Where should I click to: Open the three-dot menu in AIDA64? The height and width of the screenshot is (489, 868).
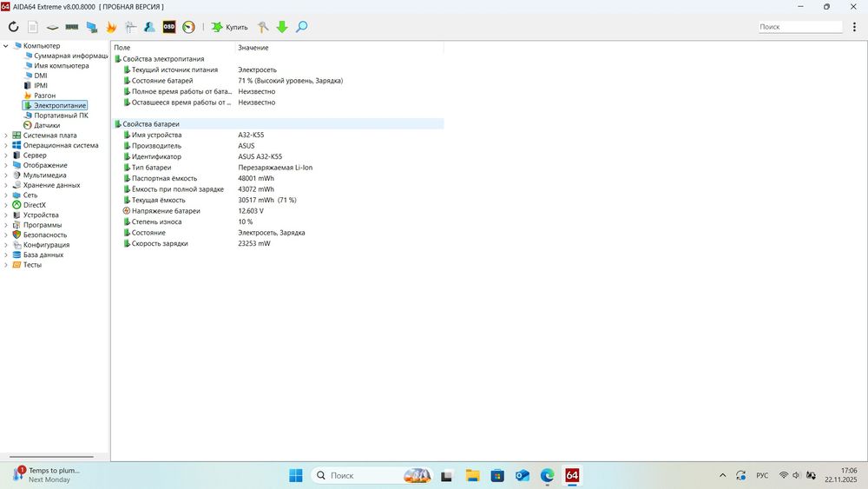click(x=854, y=27)
